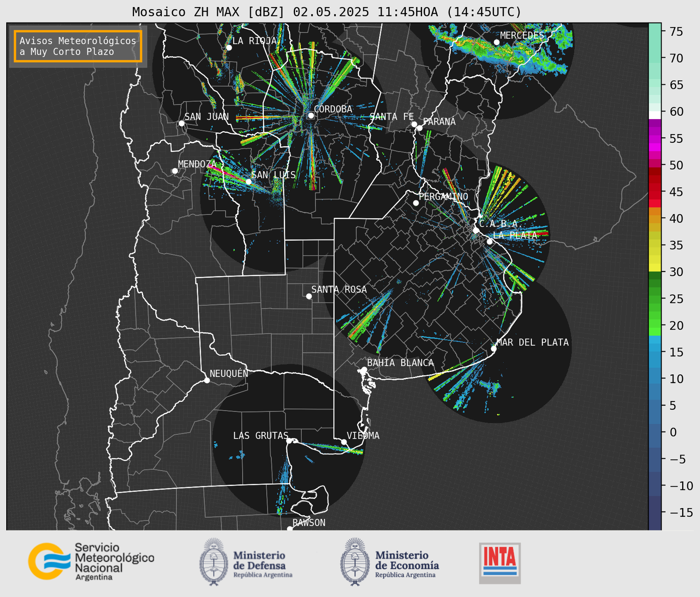Click the La Rioja city marker dot
The image size is (700, 597).
coord(229,48)
